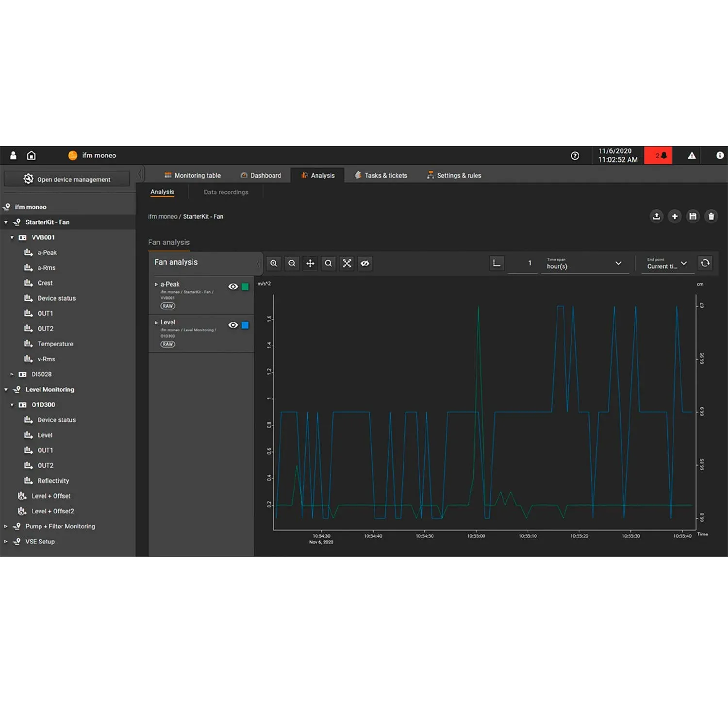The width and height of the screenshot is (728, 728).
Task: Refresh the chart data
Action: (705, 263)
